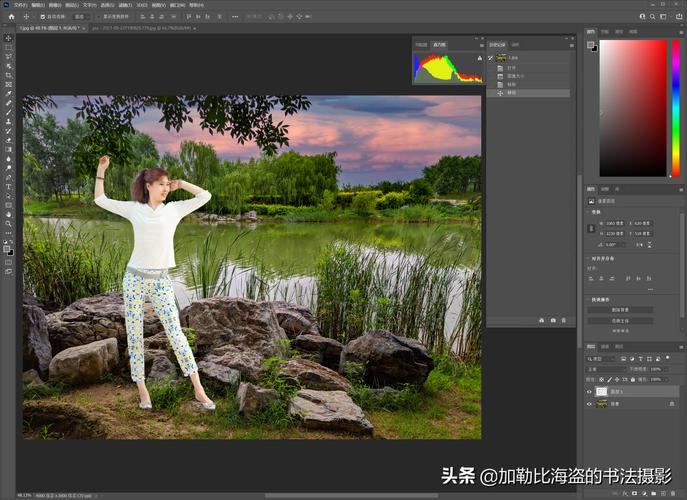Click the View More link in Quick Actions
Screen dimensions: 687x500
[620, 331]
